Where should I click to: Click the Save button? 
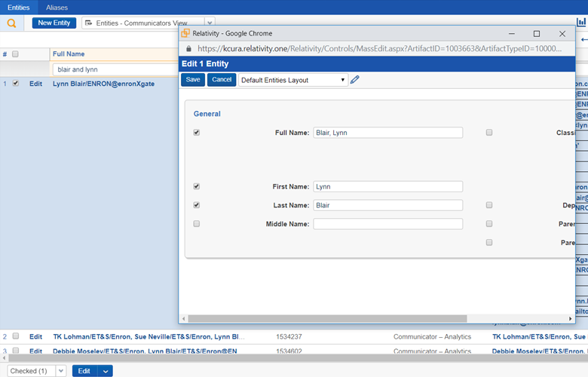tap(193, 79)
